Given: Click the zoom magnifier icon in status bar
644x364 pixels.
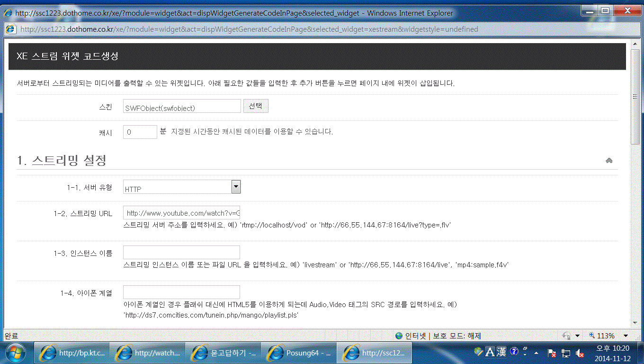Looking at the screenshot, I should click(x=591, y=335).
